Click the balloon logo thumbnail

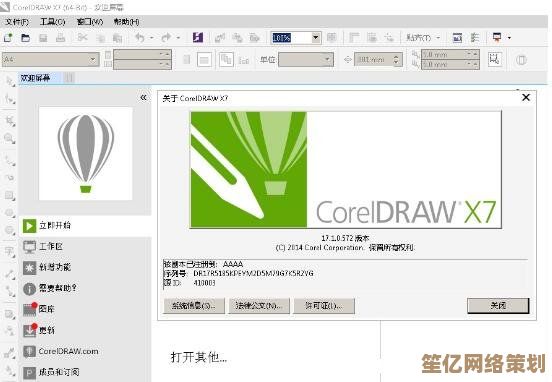[x=86, y=154]
